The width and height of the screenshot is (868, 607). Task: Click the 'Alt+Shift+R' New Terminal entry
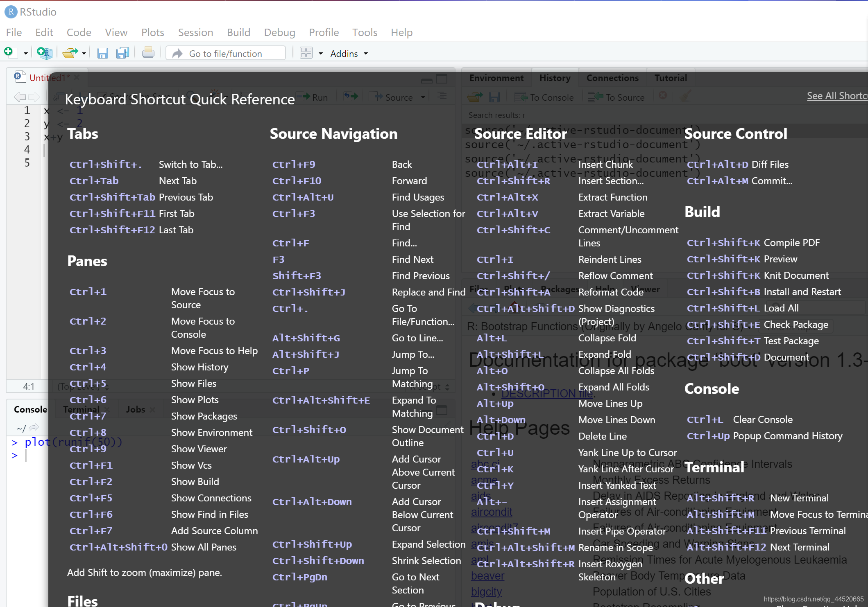757,498
